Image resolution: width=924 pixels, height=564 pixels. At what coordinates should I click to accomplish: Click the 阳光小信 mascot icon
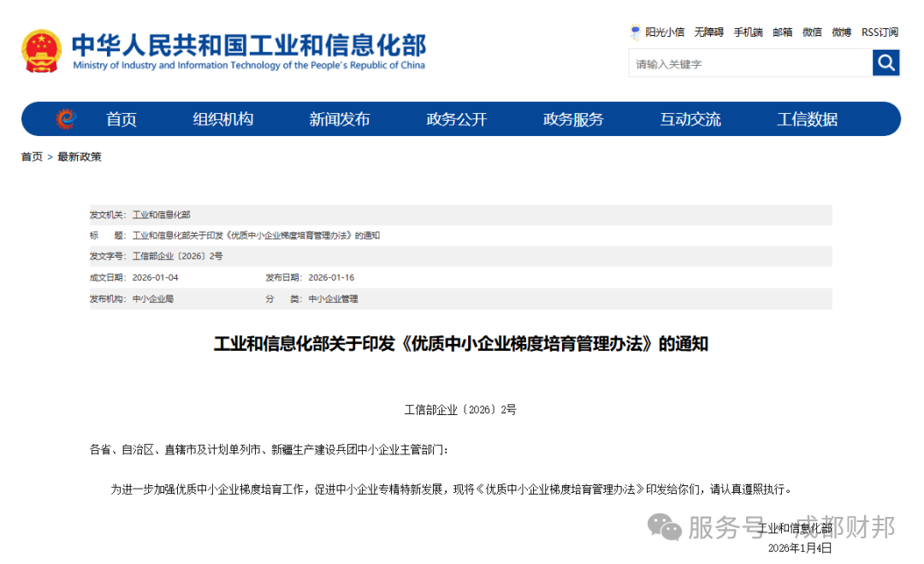[635, 32]
